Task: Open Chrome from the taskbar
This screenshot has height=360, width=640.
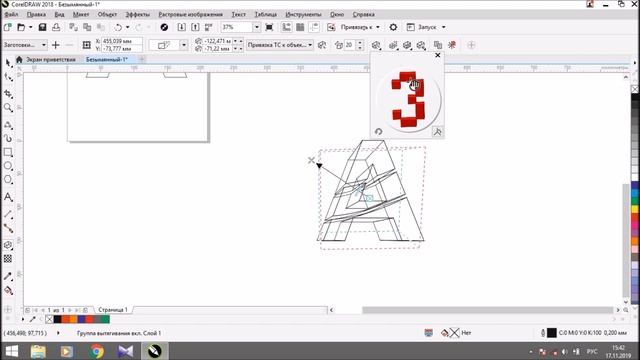Action: pyautogui.click(x=97, y=351)
